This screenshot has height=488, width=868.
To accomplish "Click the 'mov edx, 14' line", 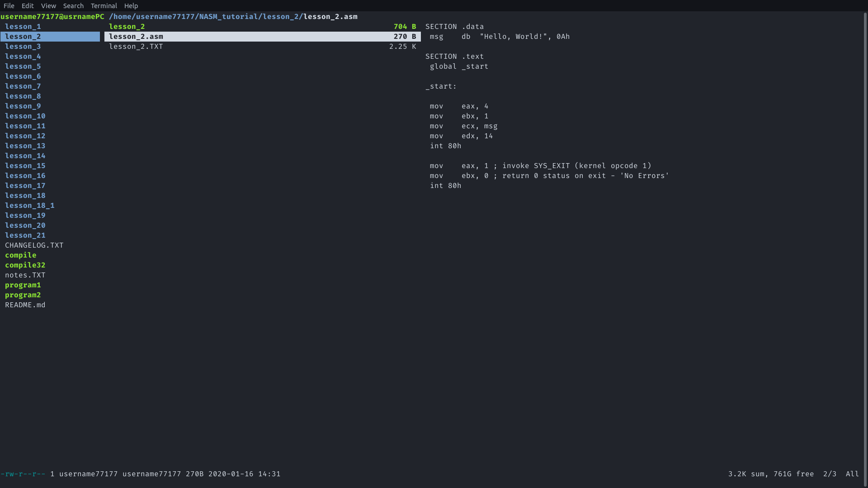I will tap(462, 136).
